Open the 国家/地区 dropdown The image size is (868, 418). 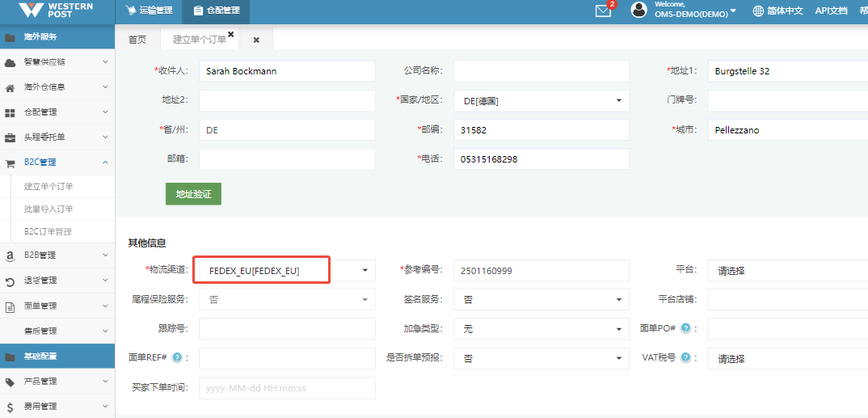541,101
